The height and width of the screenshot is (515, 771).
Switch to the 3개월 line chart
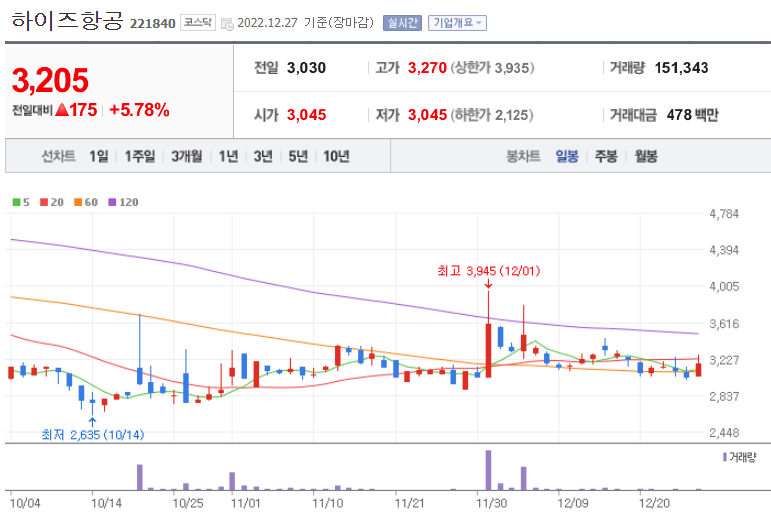[187, 156]
